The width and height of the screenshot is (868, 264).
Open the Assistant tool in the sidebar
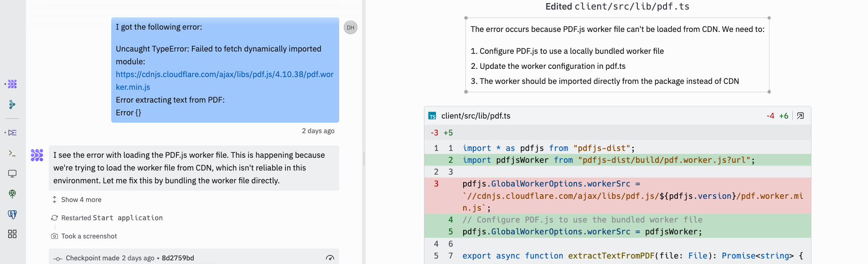pos(12,105)
